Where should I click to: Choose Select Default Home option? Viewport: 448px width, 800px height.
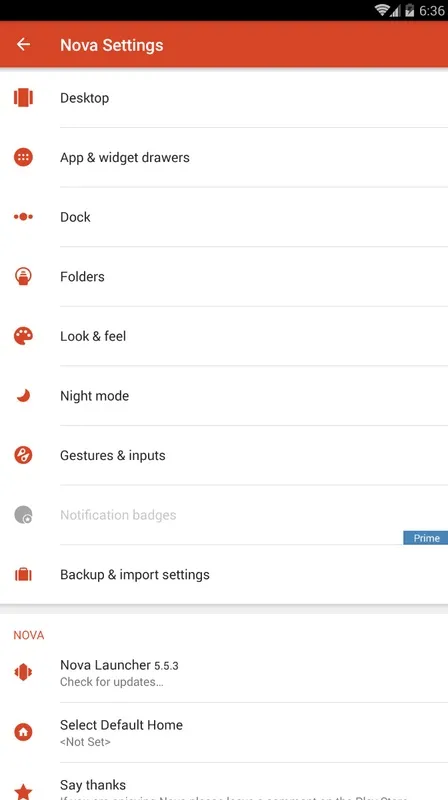[224, 732]
